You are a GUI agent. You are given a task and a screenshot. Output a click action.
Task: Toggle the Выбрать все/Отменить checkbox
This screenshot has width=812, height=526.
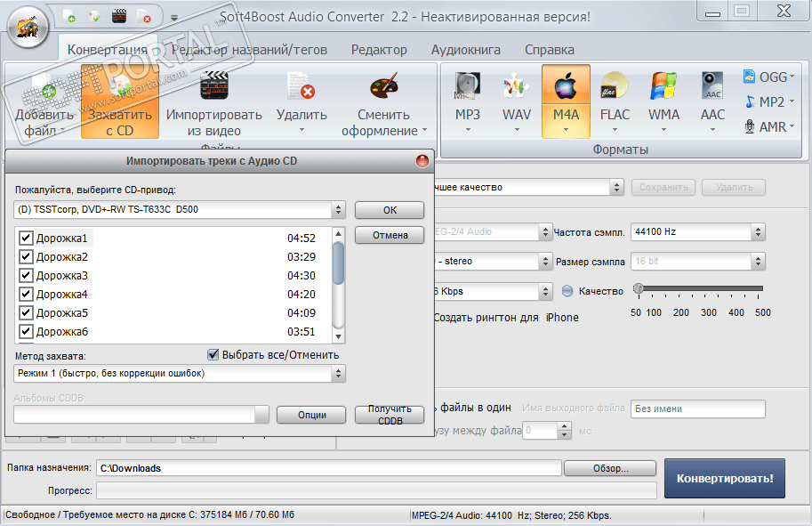(x=213, y=354)
